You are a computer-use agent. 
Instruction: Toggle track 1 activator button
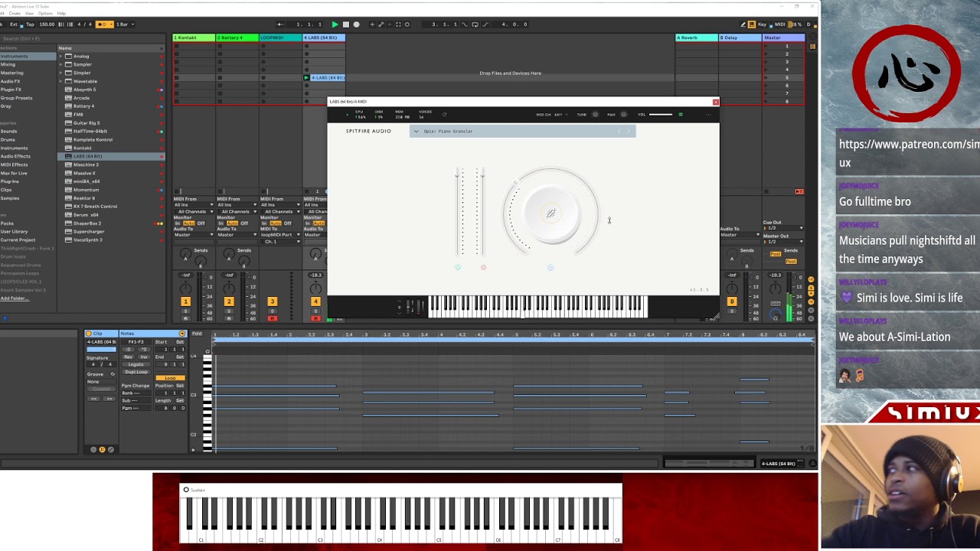click(185, 302)
